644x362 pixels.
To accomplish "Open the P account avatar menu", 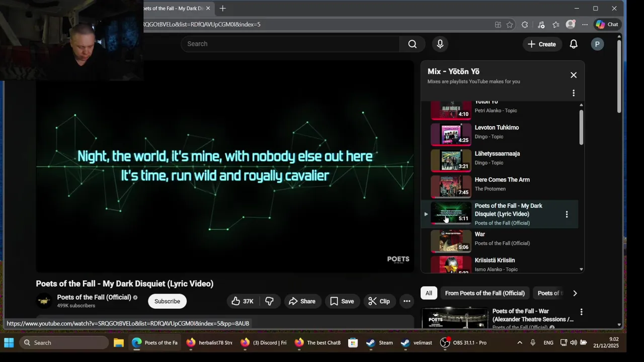I will 597,44.
